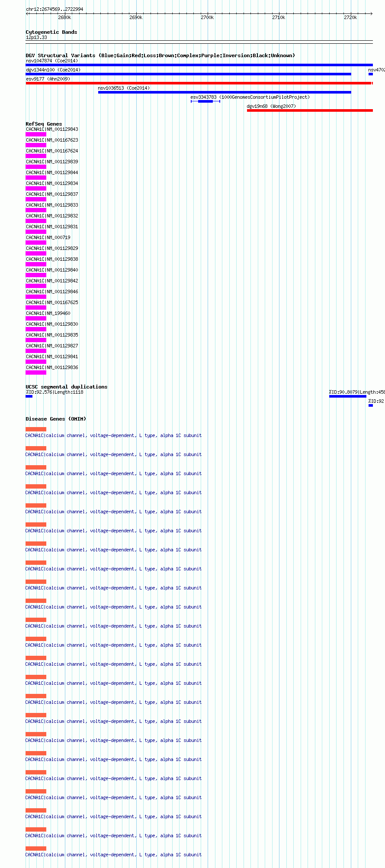Click the truncated nsv4702 variant label
Screen dimensions: 385x868
point(376,70)
